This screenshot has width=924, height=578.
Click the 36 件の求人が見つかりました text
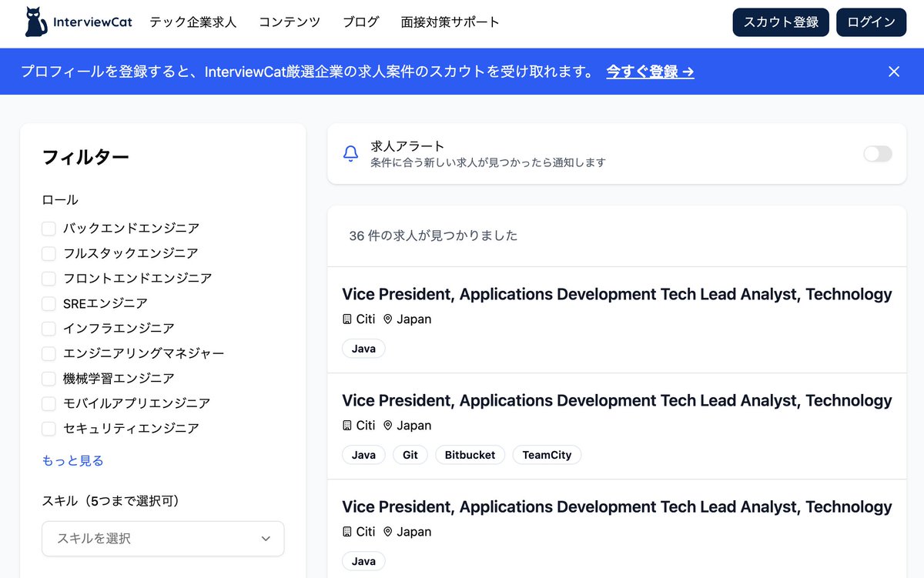(434, 236)
